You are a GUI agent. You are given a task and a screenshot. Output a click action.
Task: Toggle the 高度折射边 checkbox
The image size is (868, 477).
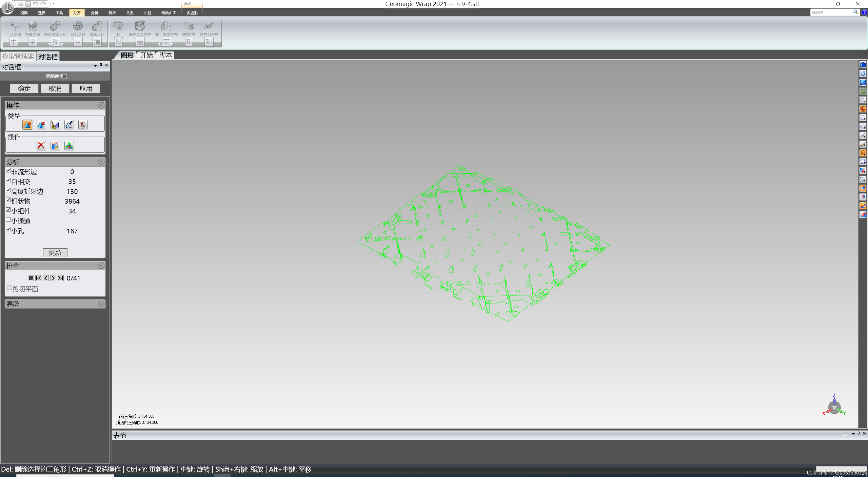(8, 190)
